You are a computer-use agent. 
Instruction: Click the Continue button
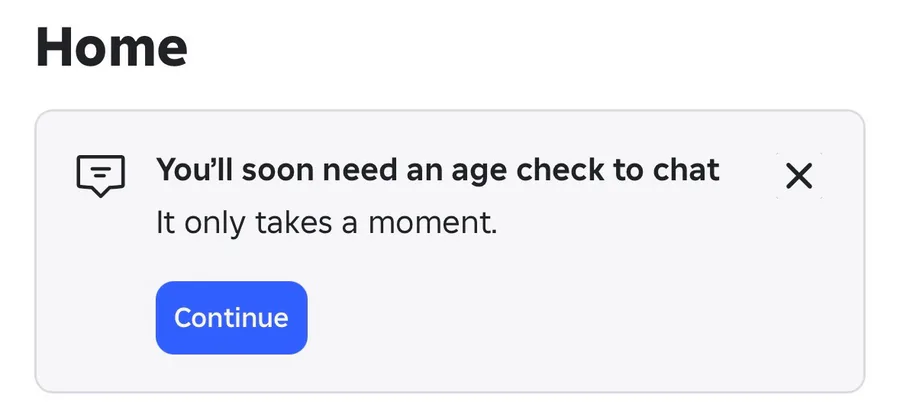[231, 318]
